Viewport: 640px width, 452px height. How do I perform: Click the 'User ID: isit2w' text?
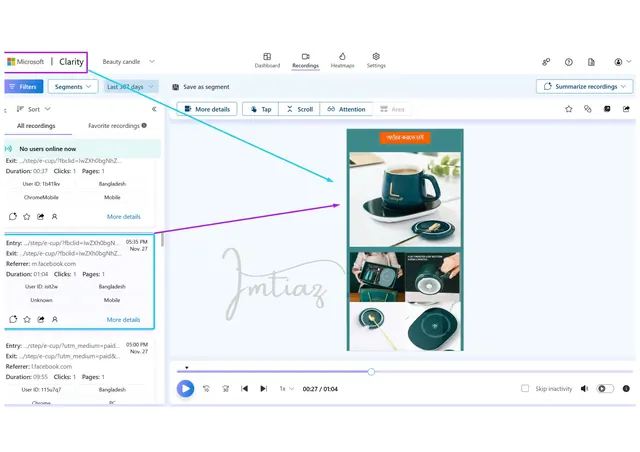(x=41, y=287)
